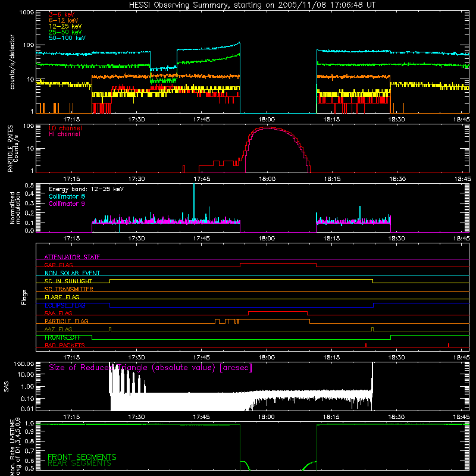This screenshot has width=476, height=476.
Task: Click the PARTICLE FLAG label
Action: (67, 321)
